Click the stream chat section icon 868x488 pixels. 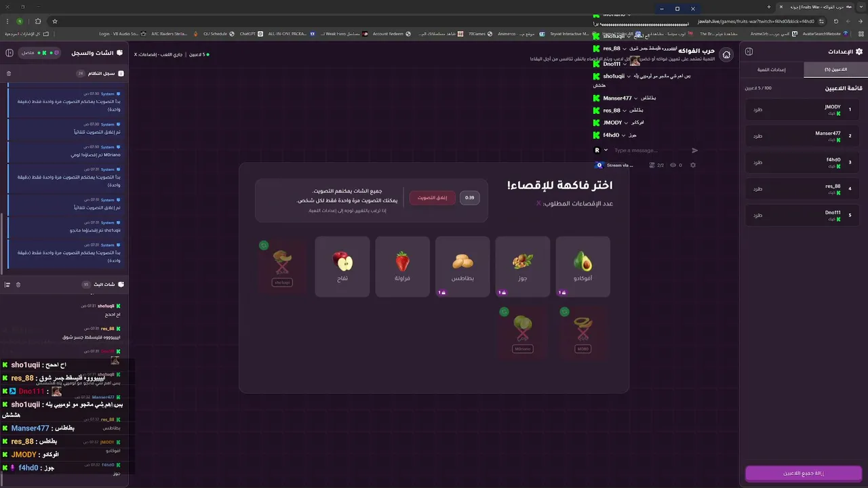[121, 285]
